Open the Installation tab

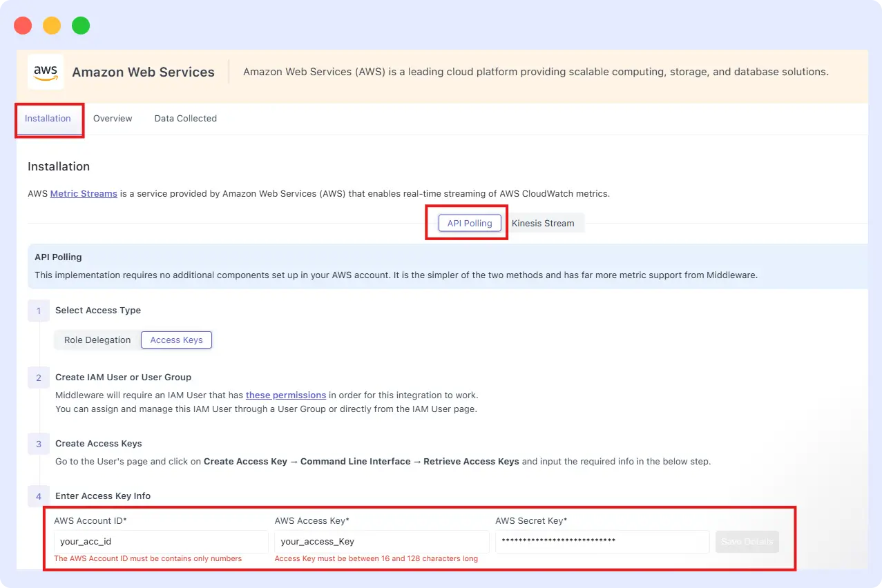[48, 119]
